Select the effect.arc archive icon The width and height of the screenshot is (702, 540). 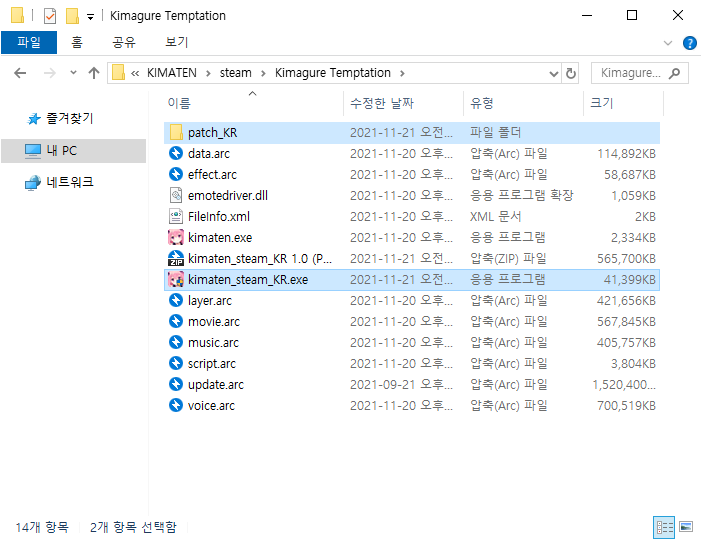176,174
